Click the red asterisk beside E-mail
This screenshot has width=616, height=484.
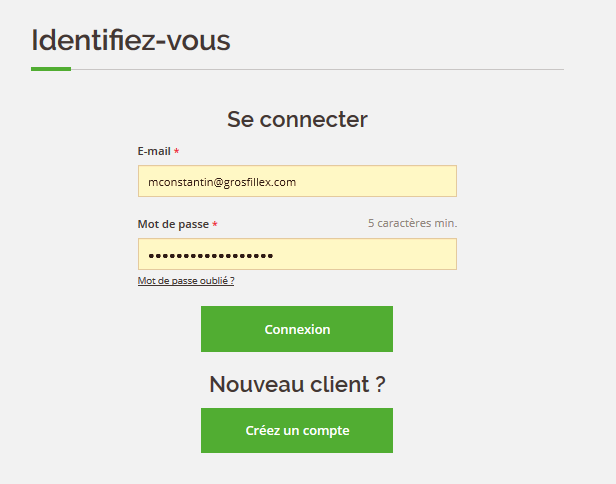[x=177, y=151]
